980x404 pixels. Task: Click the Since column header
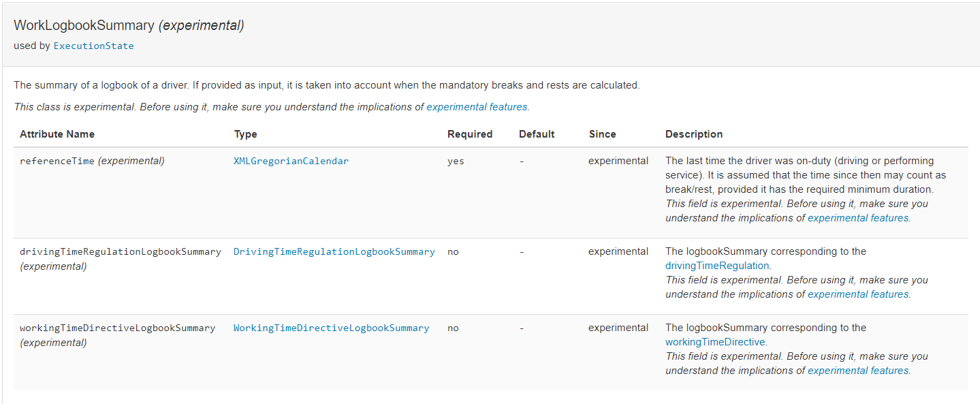pos(602,134)
